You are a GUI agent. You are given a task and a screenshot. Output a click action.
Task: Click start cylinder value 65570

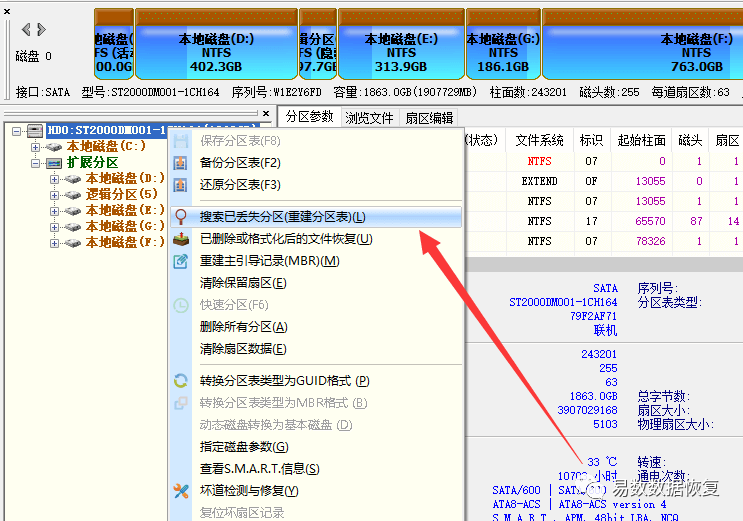pyautogui.click(x=650, y=221)
